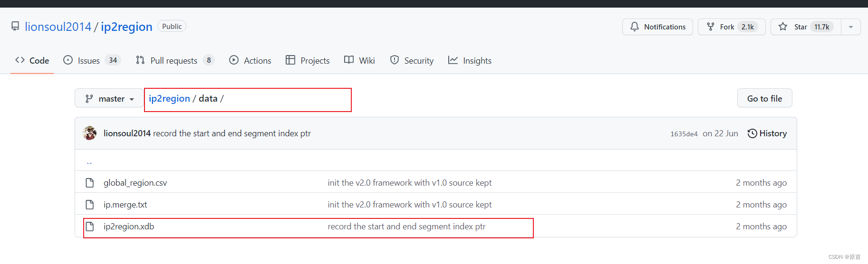
Task: Open the latest commit message in the header
Action: point(232,133)
